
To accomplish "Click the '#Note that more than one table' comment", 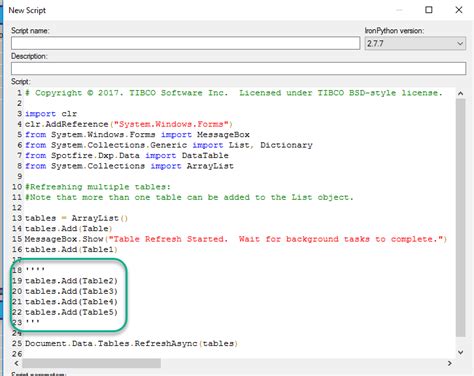I will click(189, 197).
